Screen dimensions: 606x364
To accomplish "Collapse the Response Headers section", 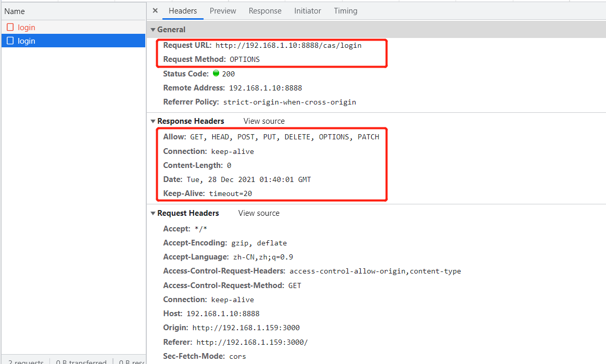I will pos(153,121).
